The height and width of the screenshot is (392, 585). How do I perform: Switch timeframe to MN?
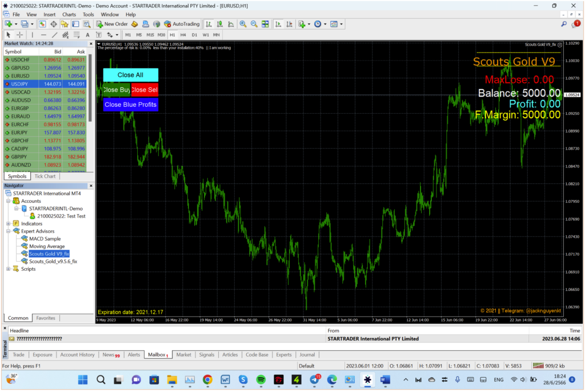(217, 35)
